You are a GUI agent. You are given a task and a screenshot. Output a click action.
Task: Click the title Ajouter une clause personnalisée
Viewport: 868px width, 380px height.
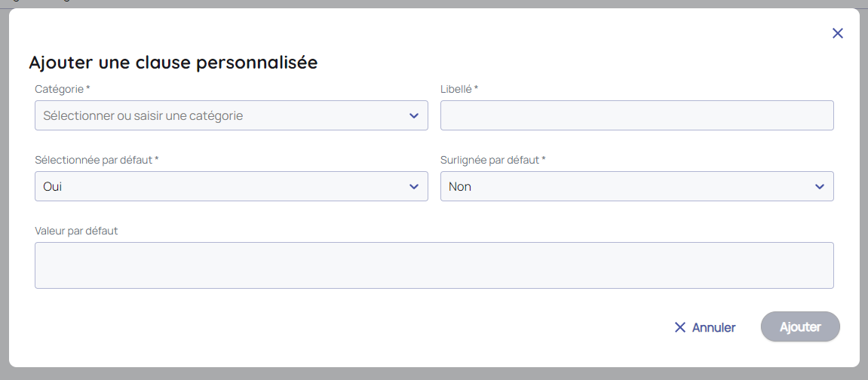tap(173, 63)
